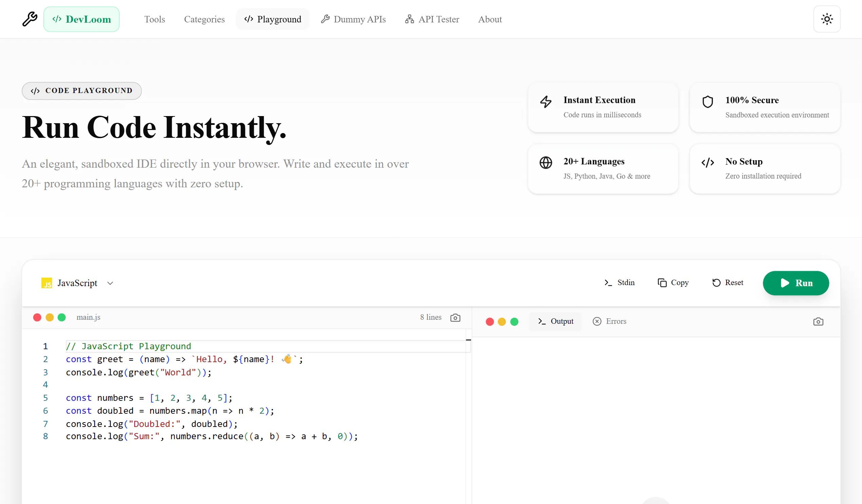
Task: Take output screenshot via camera icon
Action: [x=818, y=322]
